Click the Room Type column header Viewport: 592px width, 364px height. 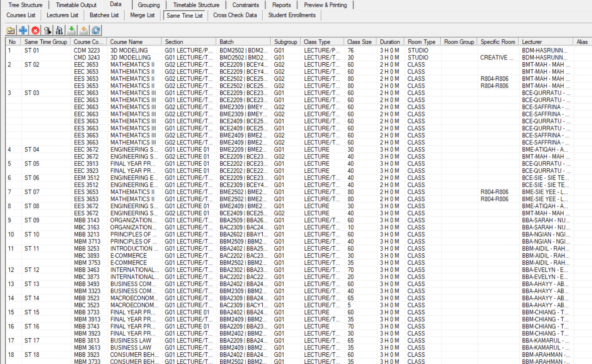coord(422,42)
